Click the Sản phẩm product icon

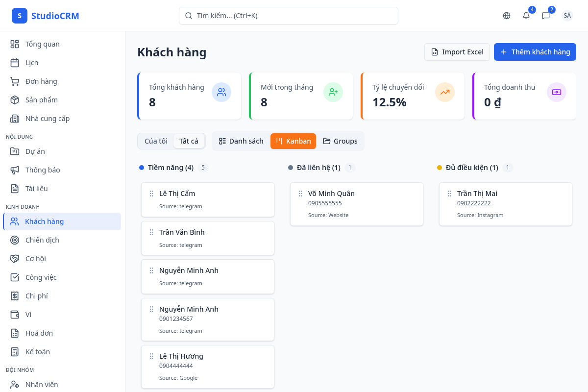pyautogui.click(x=14, y=99)
